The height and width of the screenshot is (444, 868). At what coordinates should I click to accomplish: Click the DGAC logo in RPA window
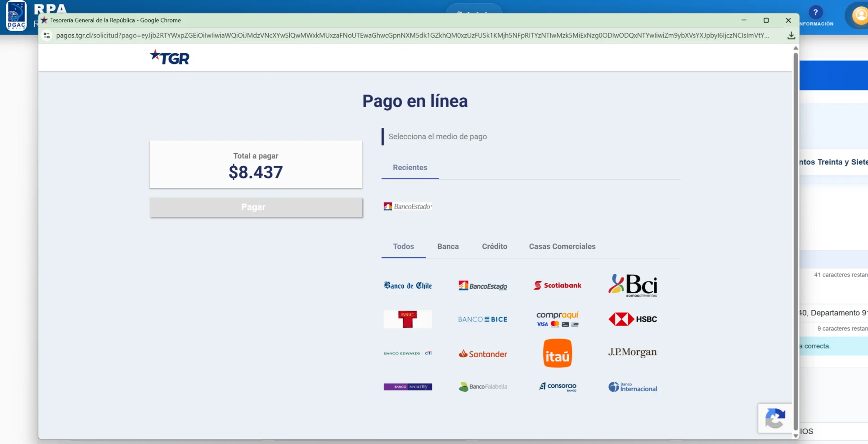pos(16,16)
